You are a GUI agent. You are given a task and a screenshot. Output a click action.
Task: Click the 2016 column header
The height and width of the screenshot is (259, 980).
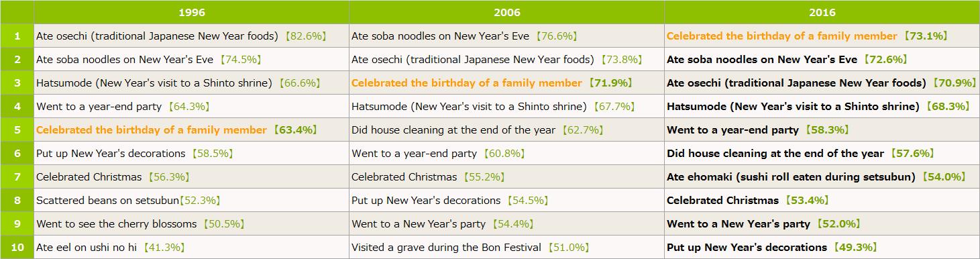[x=822, y=12]
